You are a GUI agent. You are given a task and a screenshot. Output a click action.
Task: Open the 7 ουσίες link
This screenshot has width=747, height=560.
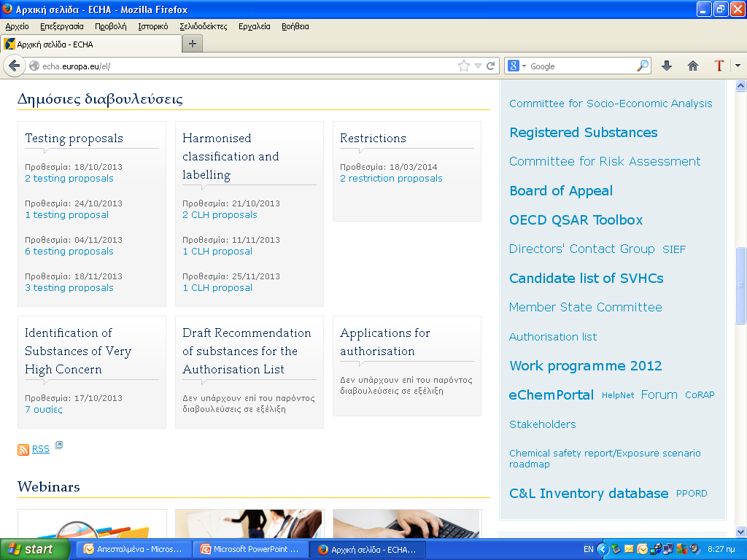click(x=43, y=410)
